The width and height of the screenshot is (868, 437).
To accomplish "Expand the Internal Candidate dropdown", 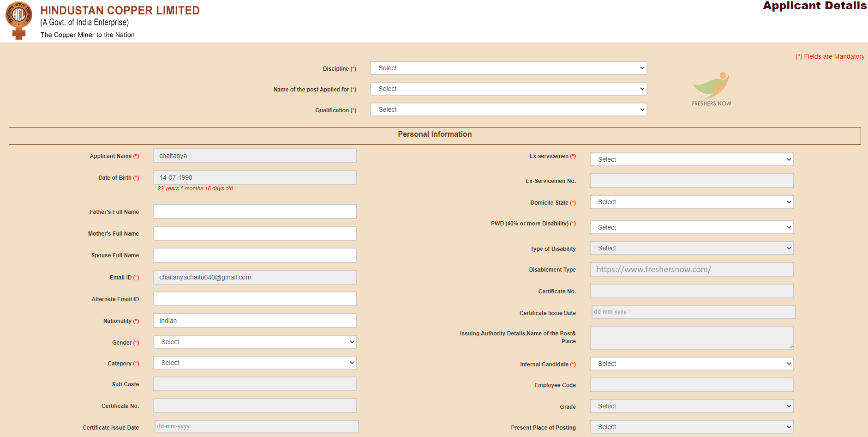I will 692,364.
